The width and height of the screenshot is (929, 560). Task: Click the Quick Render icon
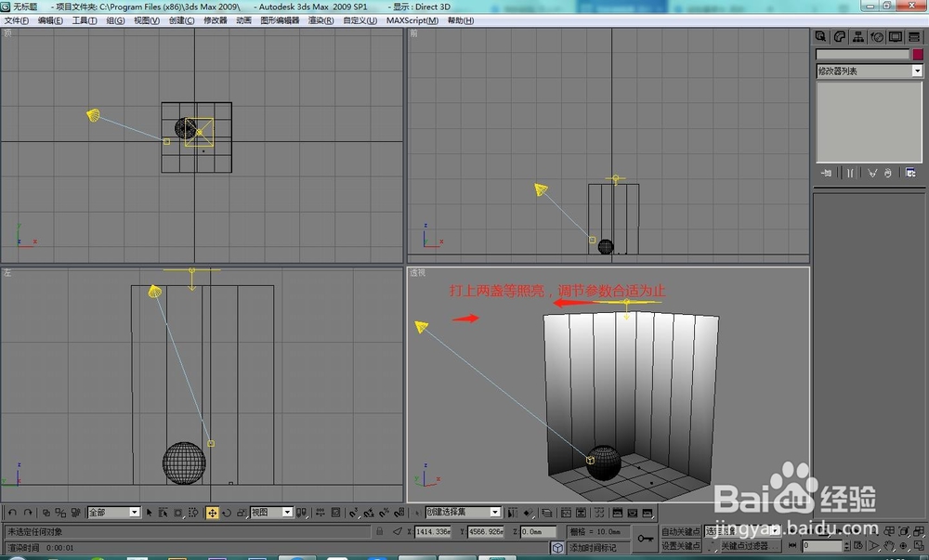click(647, 513)
